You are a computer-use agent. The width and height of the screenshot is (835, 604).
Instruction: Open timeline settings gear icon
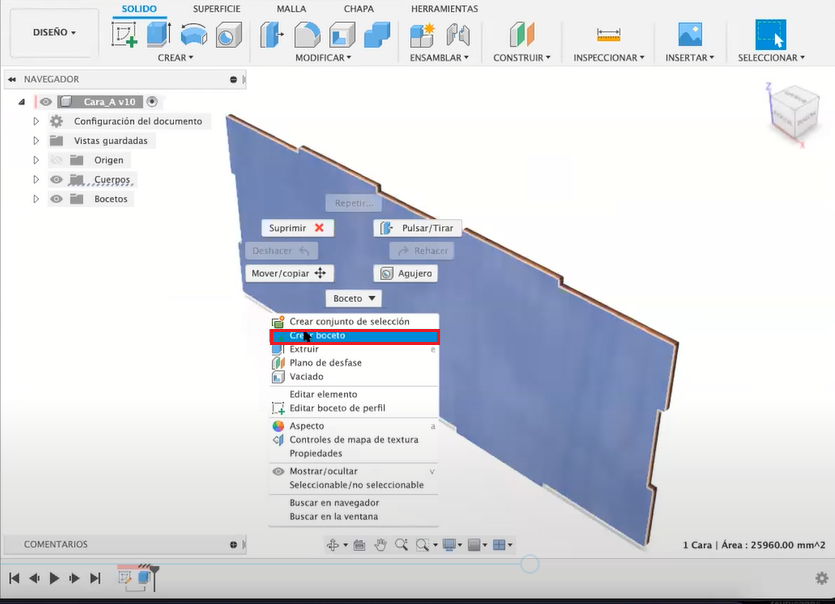click(822, 578)
